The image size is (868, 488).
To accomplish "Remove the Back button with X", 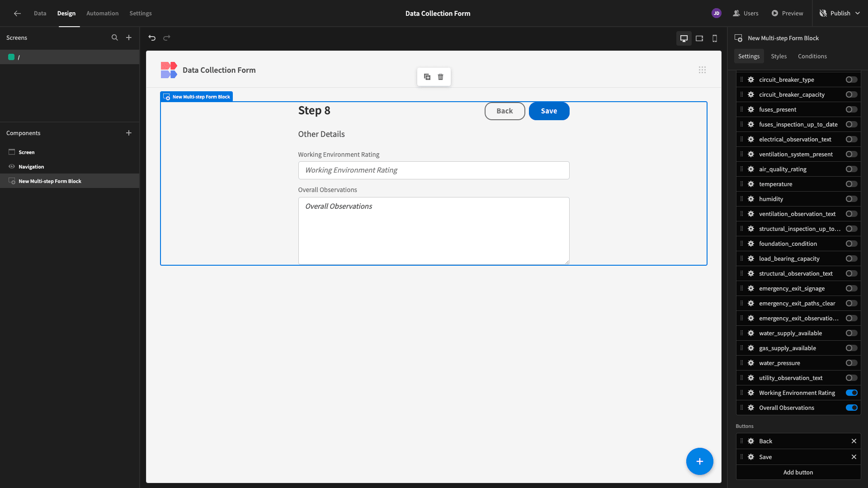I will coord(854,441).
